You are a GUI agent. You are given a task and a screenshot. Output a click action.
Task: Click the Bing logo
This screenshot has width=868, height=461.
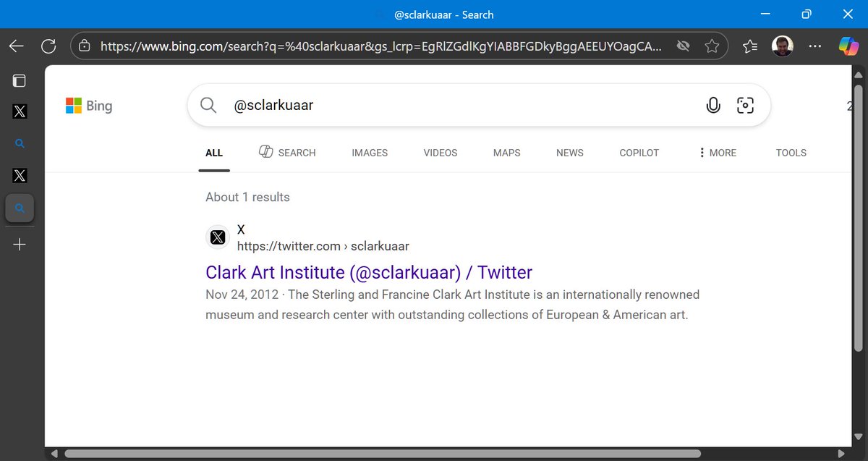pyautogui.click(x=89, y=106)
